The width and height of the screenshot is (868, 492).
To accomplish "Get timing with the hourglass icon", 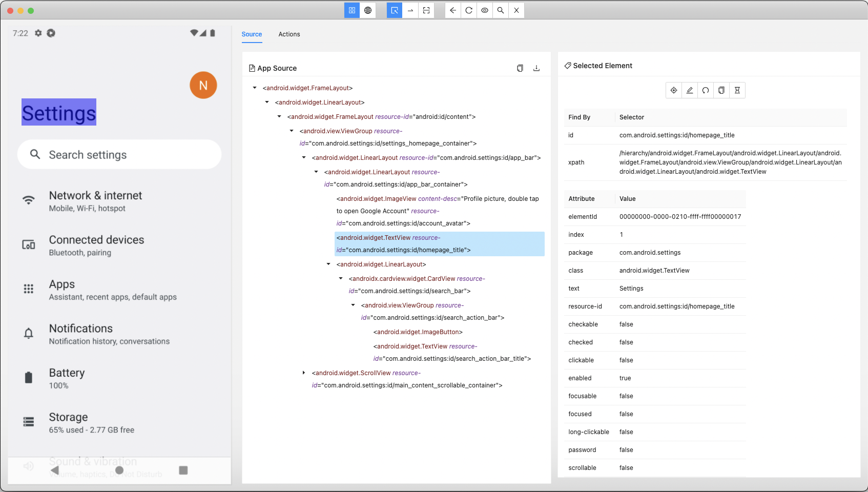I will pos(737,90).
